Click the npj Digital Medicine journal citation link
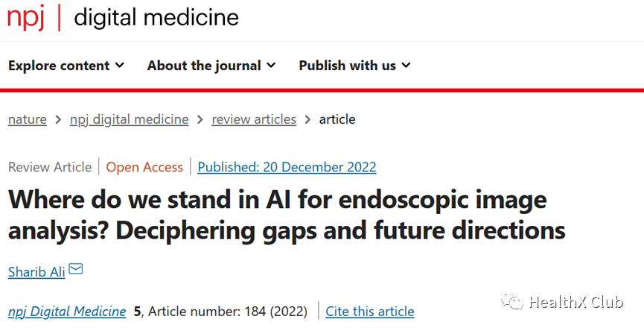The height and width of the screenshot is (328, 644). [x=67, y=311]
